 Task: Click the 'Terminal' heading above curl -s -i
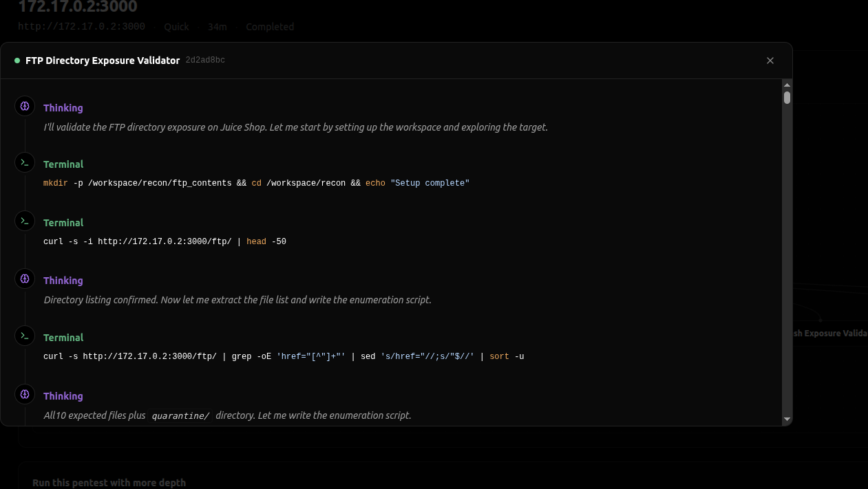click(x=63, y=223)
